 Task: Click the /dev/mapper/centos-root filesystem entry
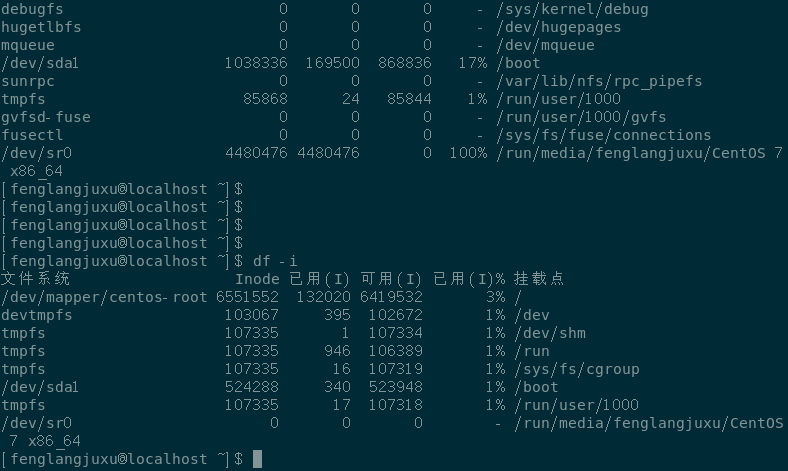[104, 297]
